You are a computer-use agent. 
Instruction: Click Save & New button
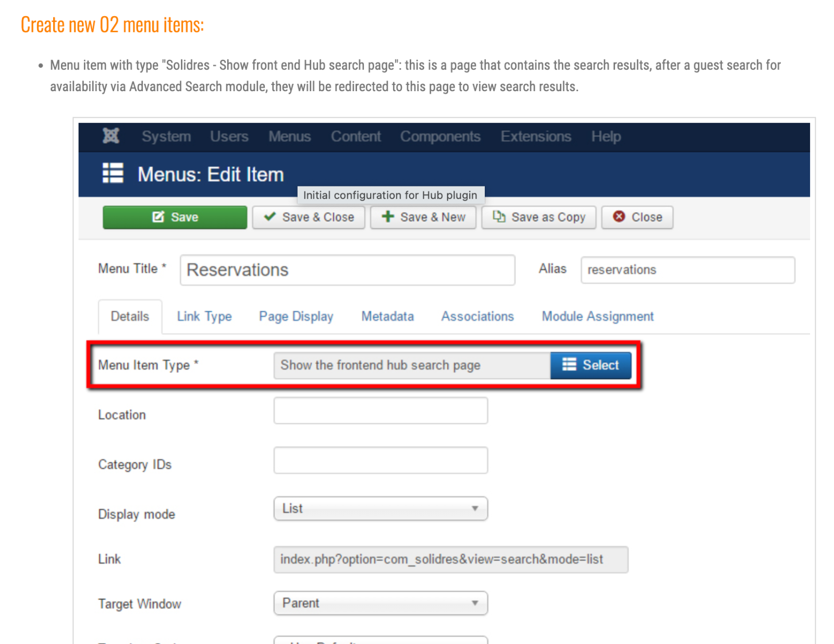pyautogui.click(x=423, y=217)
